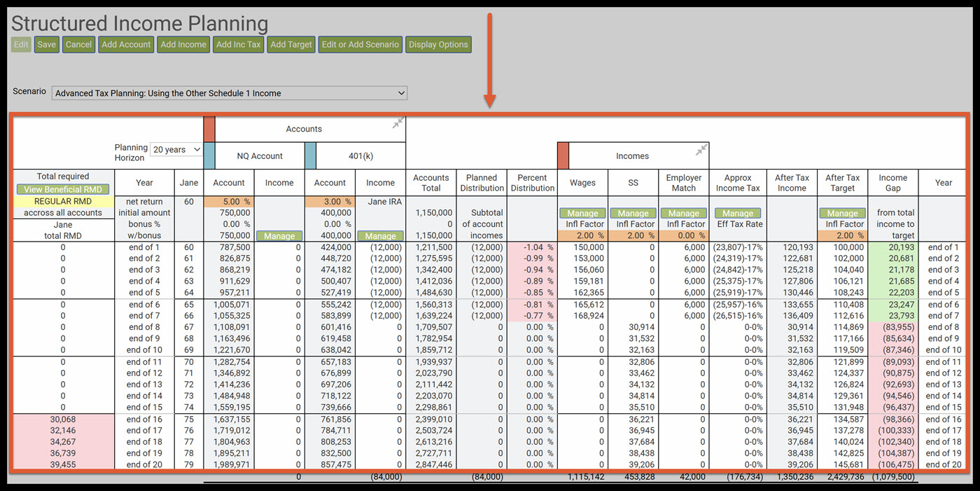Viewport: 980px width, 491px height.
Task: Edit the NQ Account 5.00 % net return field
Action: coord(229,201)
